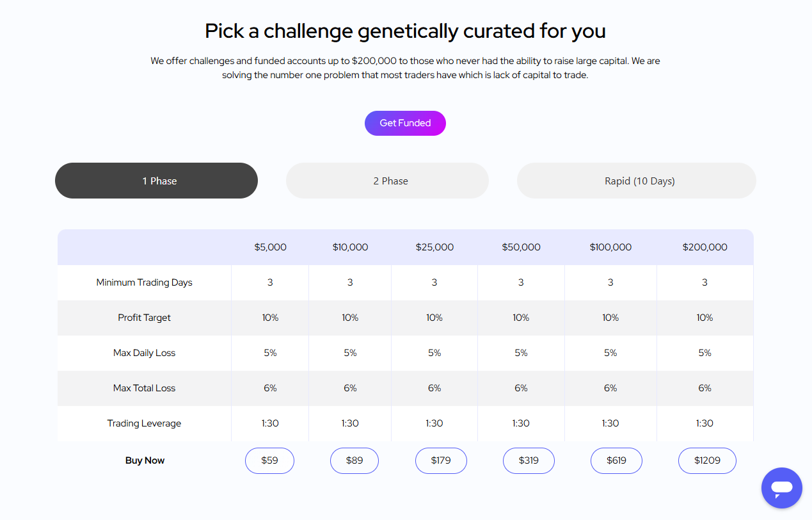Buy the $50,000 challenge for $319
812x520 pixels.
coord(529,460)
